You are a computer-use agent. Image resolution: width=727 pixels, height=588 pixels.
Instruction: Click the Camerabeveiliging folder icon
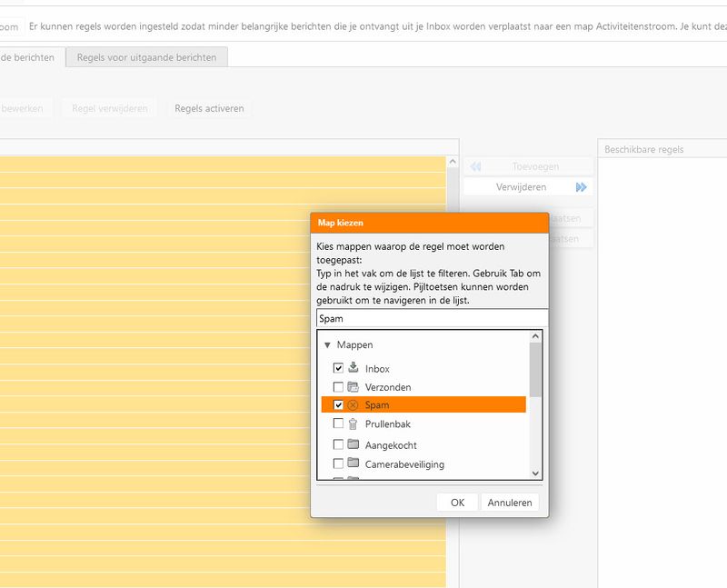tap(354, 463)
